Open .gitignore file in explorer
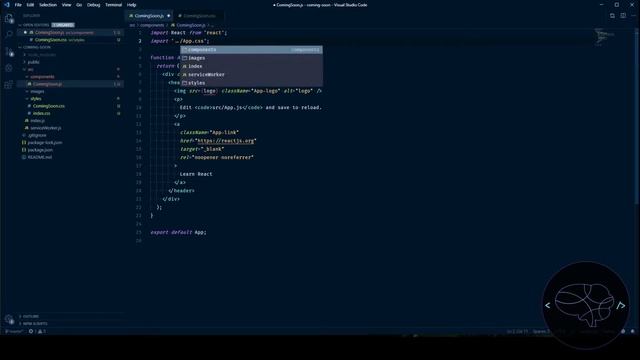The image size is (640, 360). pyautogui.click(x=37, y=136)
